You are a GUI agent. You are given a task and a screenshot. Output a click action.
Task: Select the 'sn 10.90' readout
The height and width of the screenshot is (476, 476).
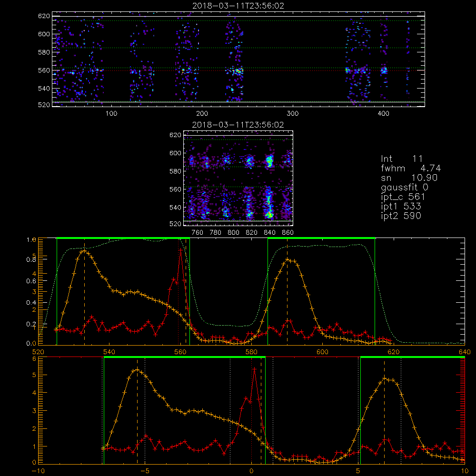pos(409,178)
